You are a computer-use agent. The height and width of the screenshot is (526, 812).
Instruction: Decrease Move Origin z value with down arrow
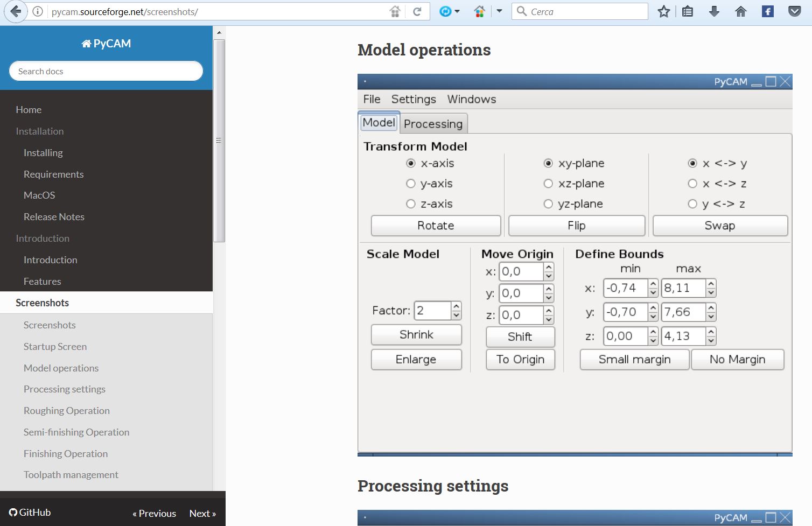(x=549, y=320)
